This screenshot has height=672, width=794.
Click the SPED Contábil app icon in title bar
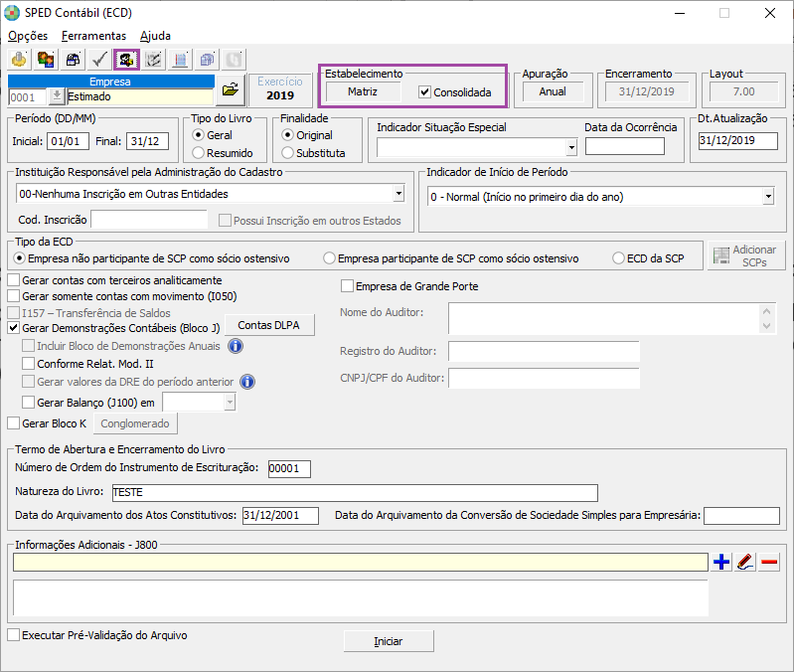[x=12, y=13]
